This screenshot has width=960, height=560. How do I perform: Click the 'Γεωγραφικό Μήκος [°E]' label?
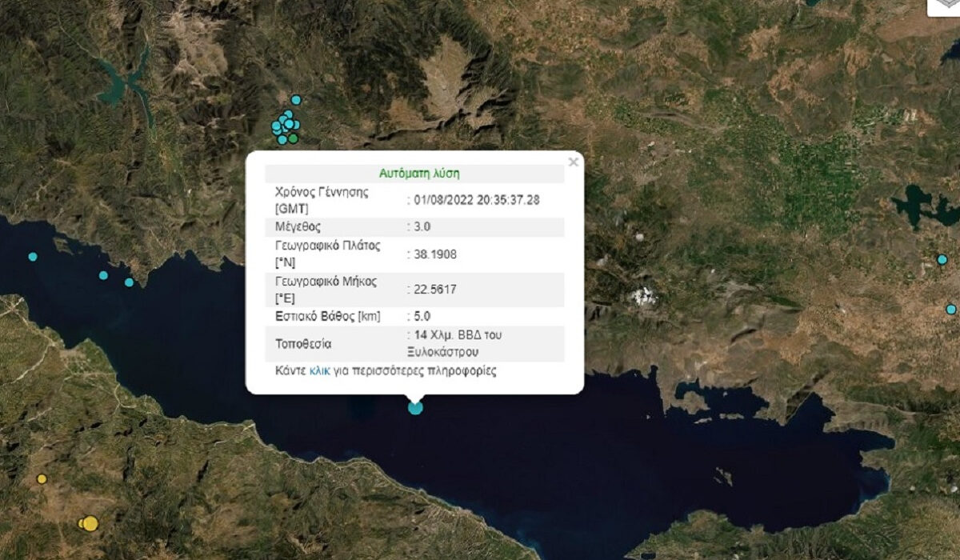[326, 289]
